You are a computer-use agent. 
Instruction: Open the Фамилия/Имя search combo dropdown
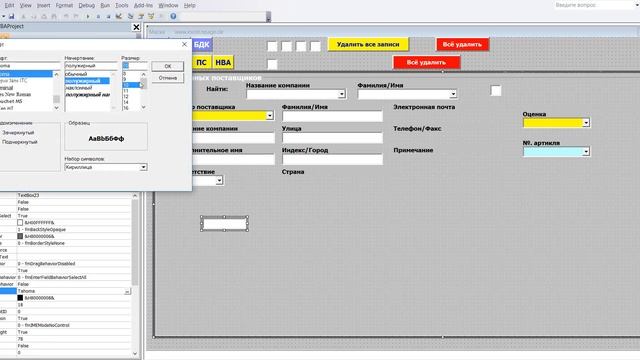point(453,94)
